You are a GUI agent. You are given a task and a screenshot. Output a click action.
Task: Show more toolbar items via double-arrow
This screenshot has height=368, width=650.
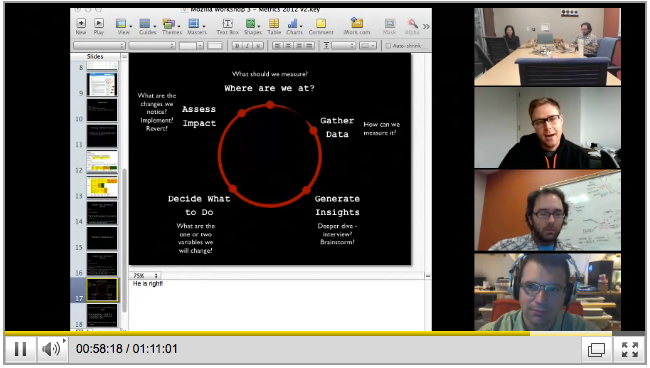coord(426,27)
